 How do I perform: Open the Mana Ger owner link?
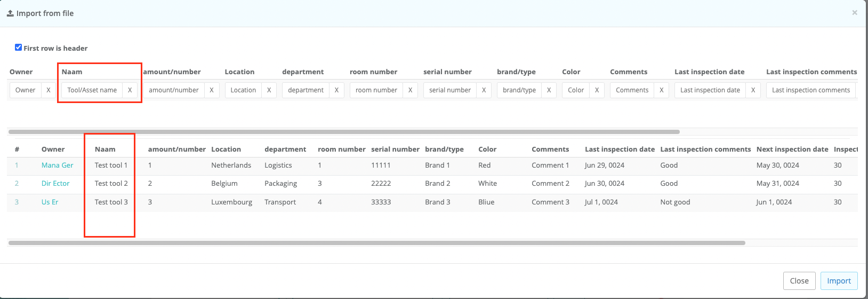coord(58,166)
